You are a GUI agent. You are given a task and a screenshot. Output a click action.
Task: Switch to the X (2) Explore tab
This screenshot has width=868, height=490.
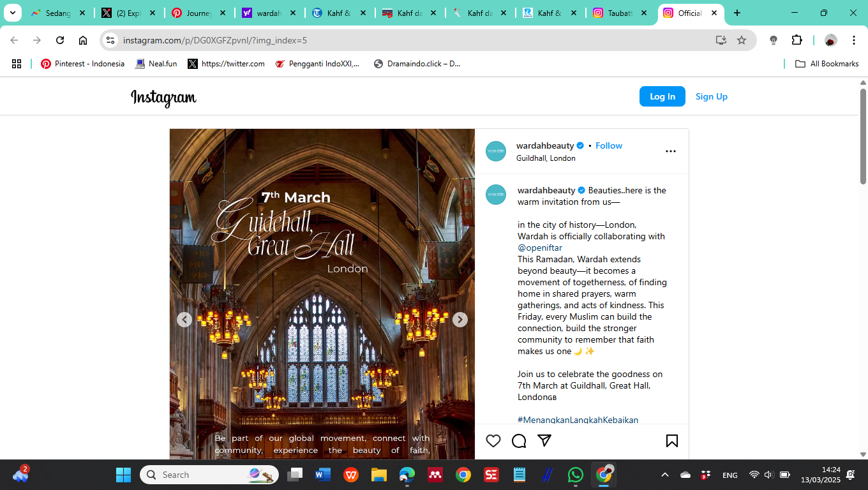(x=130, y=13)
